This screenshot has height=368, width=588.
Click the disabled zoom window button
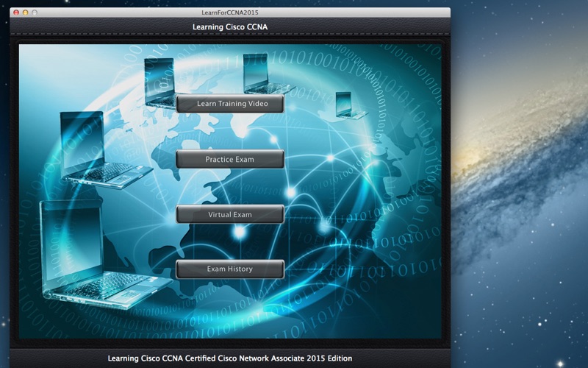tap(35, 13)
